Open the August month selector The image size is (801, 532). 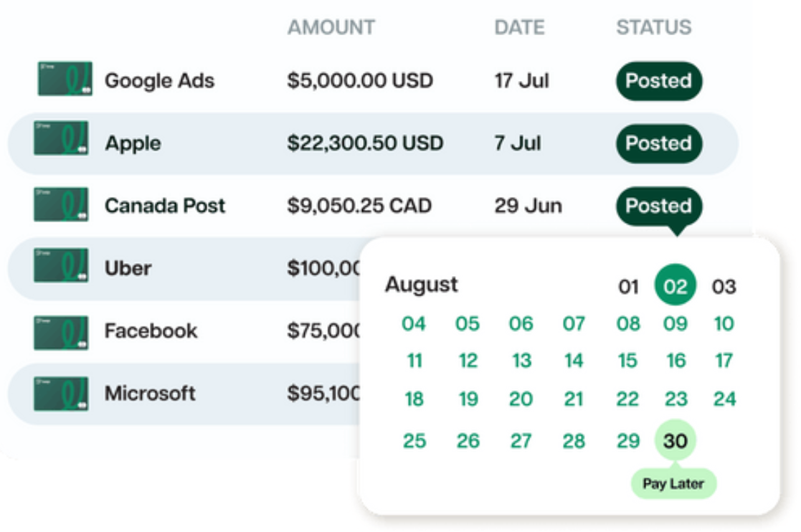422,285
